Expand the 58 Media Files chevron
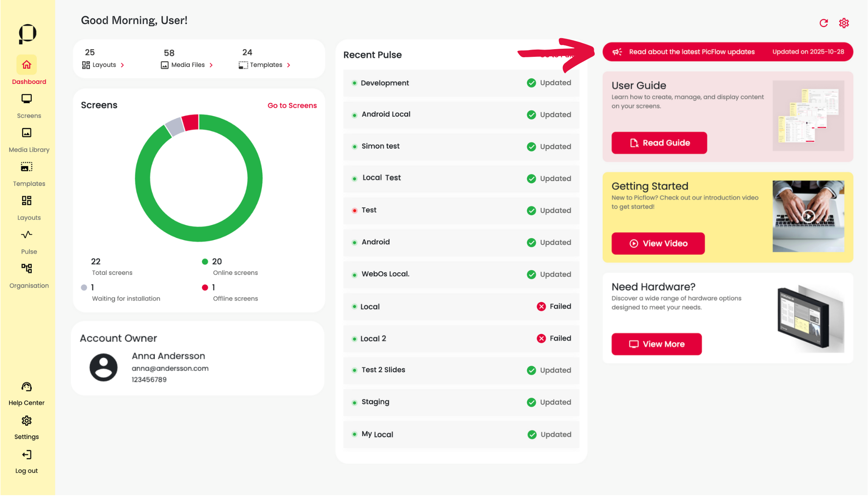The image size is (868, 496). coord(211,65)
